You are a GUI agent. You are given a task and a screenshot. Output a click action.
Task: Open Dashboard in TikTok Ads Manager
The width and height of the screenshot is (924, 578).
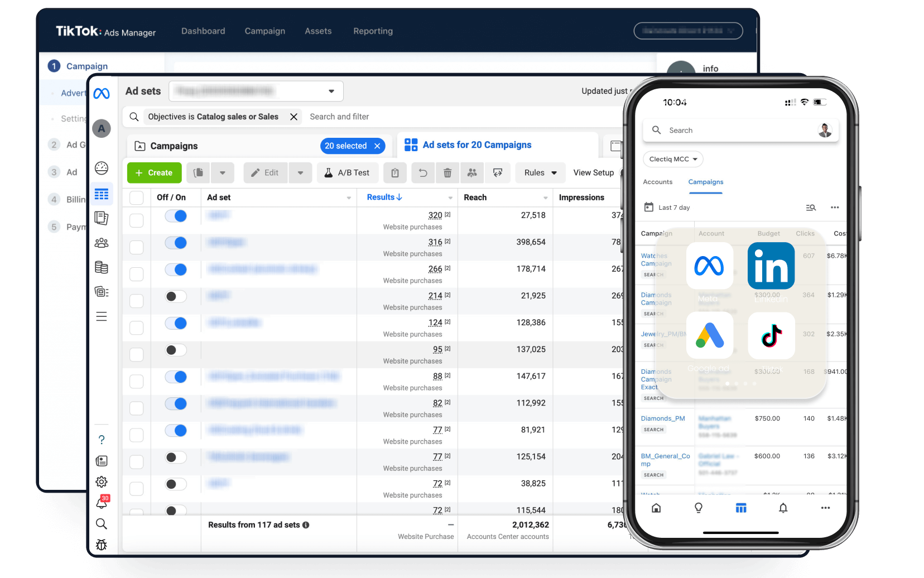coord(203,31)
